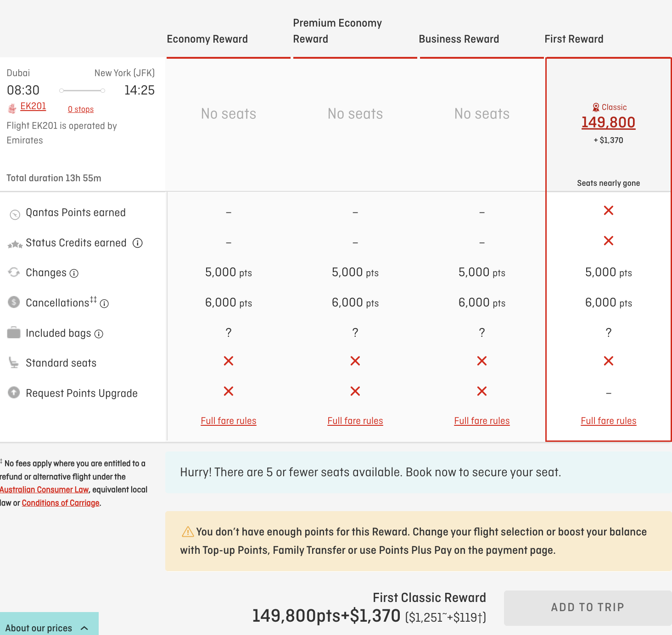Click the red cross for First Status Credits
Screen dimensions: 672x635
point(609,241)
